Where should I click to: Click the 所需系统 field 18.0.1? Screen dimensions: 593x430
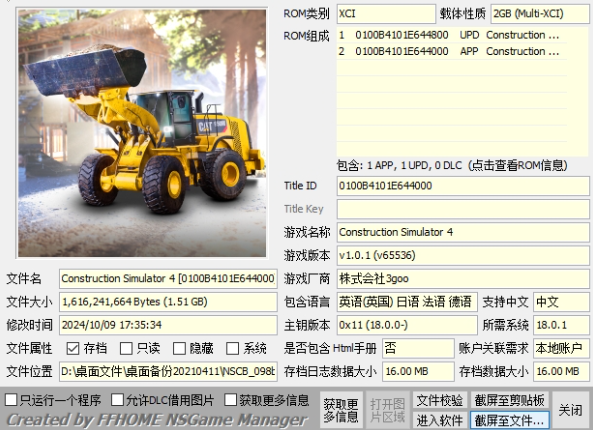561,325
